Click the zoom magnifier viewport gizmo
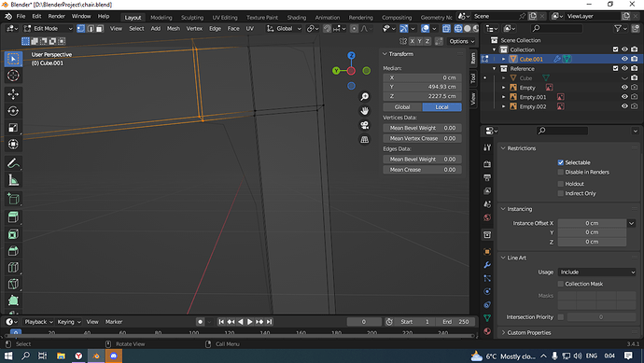644x363 pixels. [364, 96]
